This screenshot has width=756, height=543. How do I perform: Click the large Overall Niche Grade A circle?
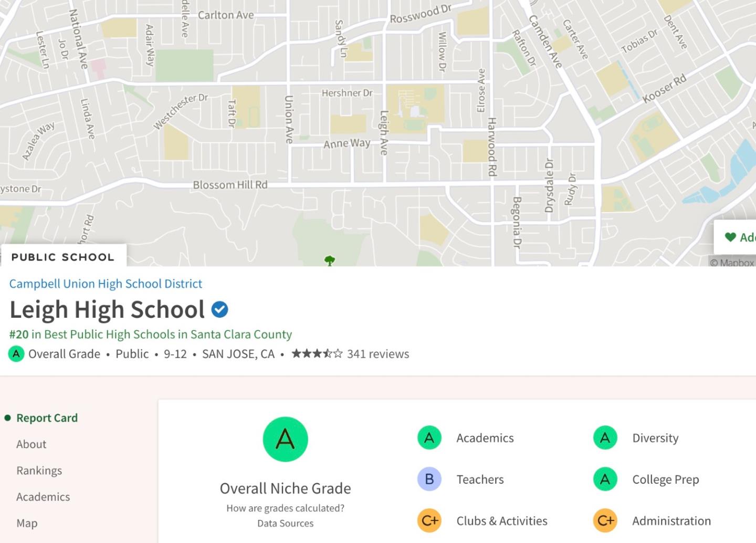[x=285, y=439]
